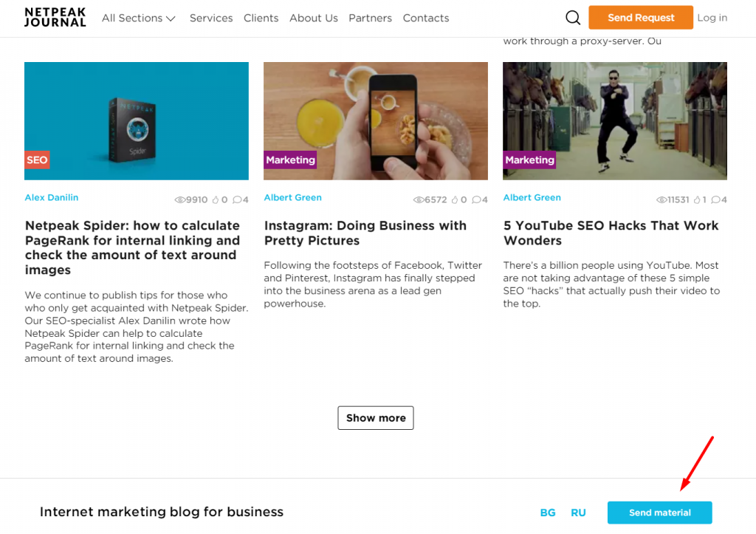756x534 pixels.
Task: Click the comments icon on the Netpeak Spider article
Action: coord(237,200)
